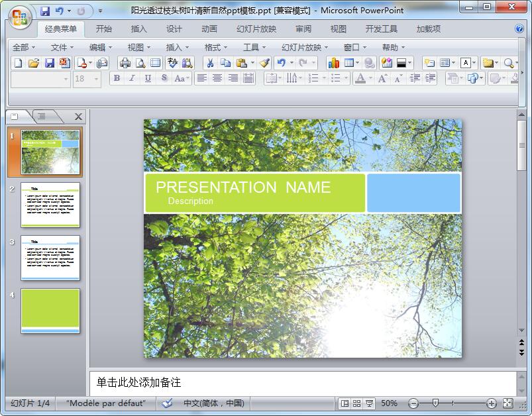
Task: Click the "Modèle par défaut" theme indicator
Action: click(x=106, y=403)
